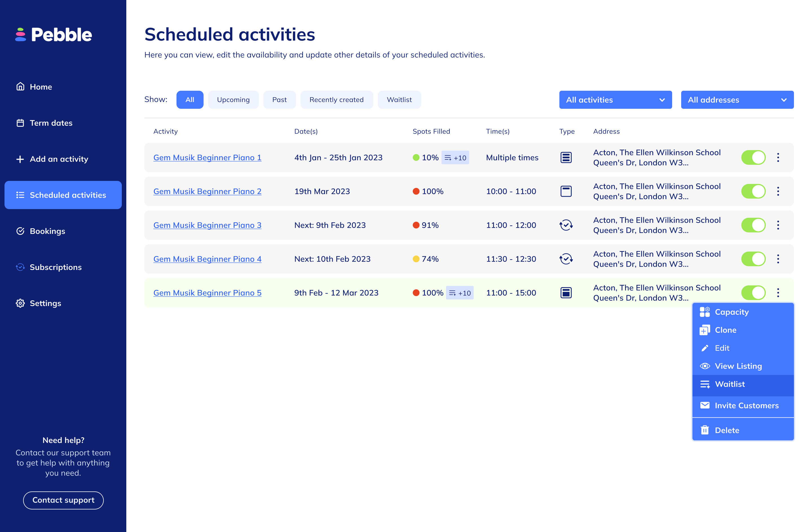Click the Bookings checkmark icon
The height and width of the screenshot is (532, 812).
pyautogui.click(x=21, y=231)
